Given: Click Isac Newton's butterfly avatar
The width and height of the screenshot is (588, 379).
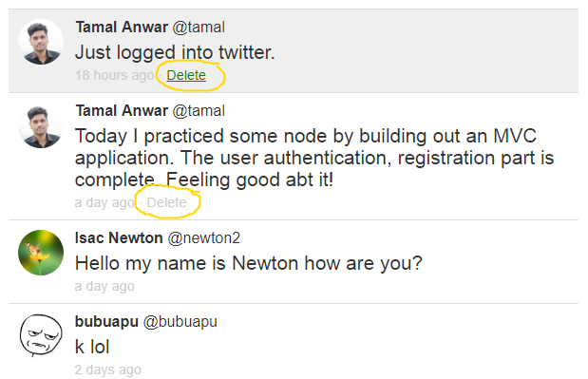Looking at the screenshot, I should point(41,253).
